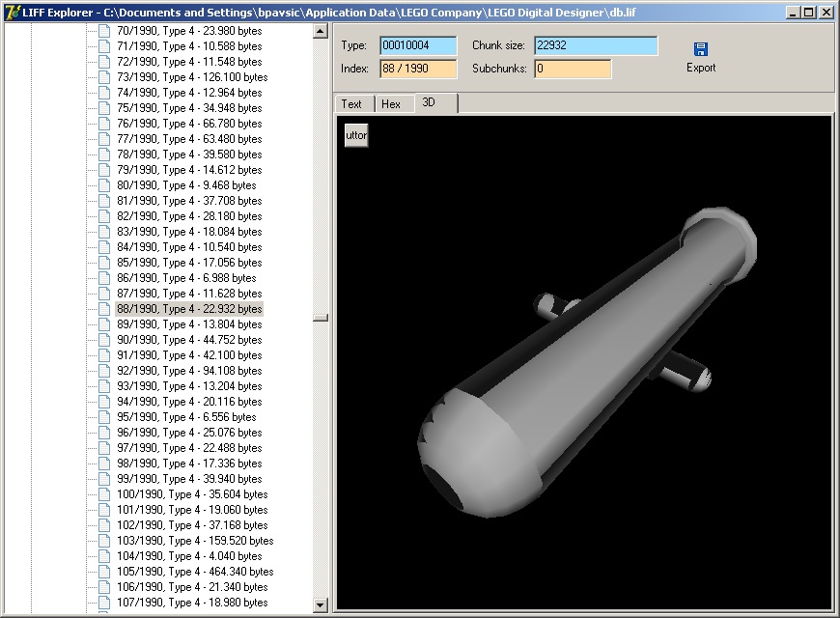Click the Index field showing 88 / 1990
Viewport: 840px width, 618px height.
[417, 69]
